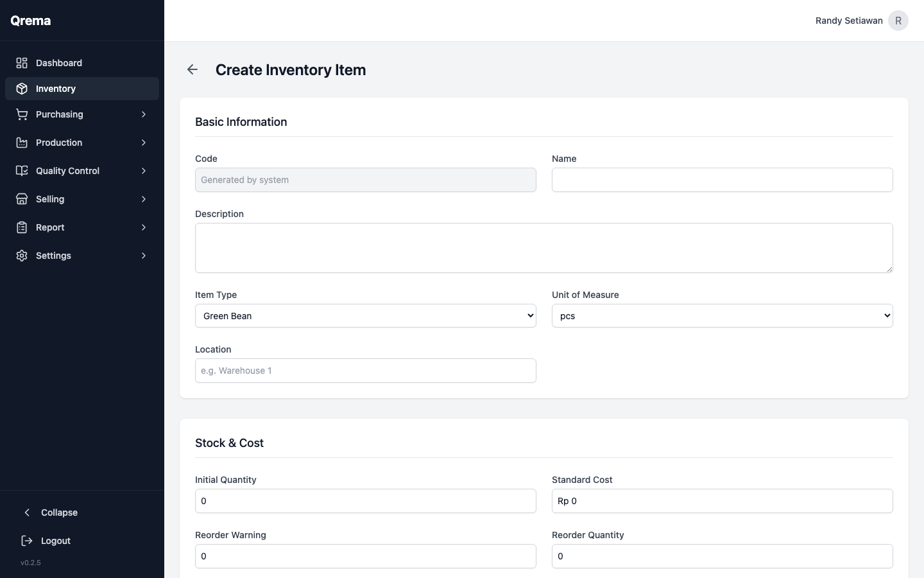Image resolution: width=924 pixels, height=578 pixels.
Task: Click the Logout icon at sidebar bottom
Action: (26, 541)
